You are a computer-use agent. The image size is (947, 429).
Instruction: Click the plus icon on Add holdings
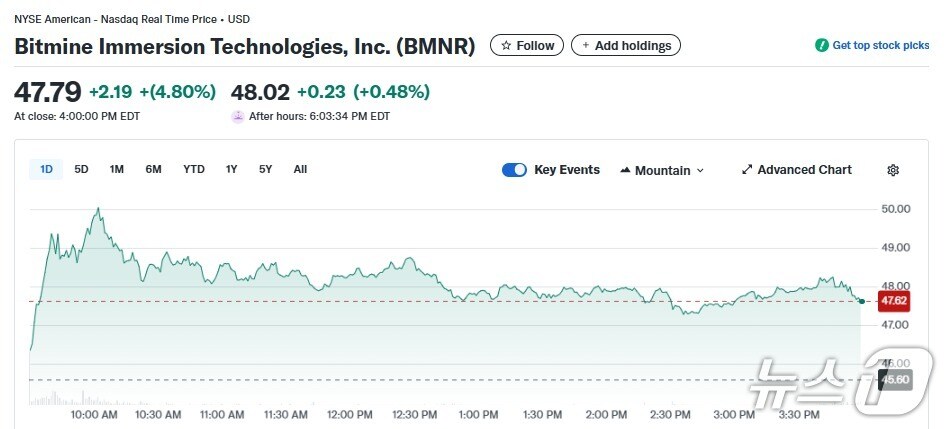coord(586,46)
